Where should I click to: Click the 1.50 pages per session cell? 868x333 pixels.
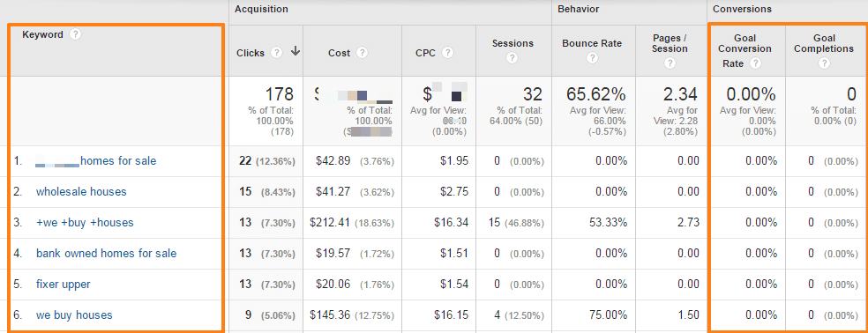(x=688, y=315)
